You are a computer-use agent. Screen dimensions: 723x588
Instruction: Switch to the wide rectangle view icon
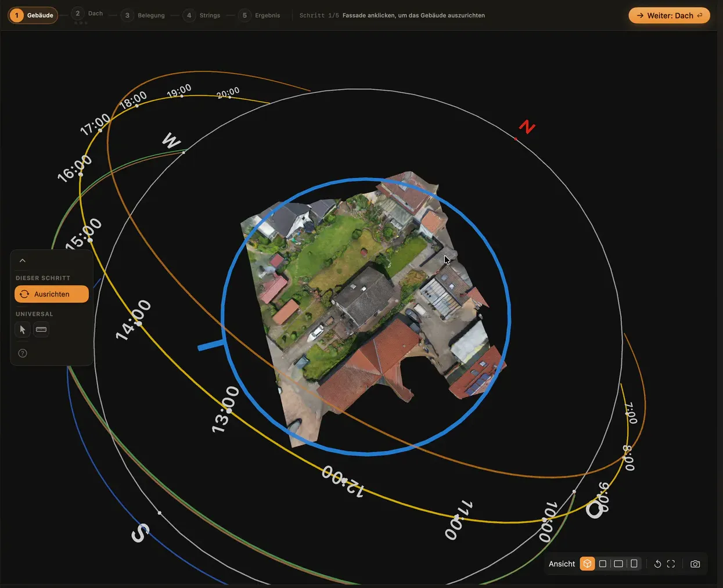coord(618,564)
